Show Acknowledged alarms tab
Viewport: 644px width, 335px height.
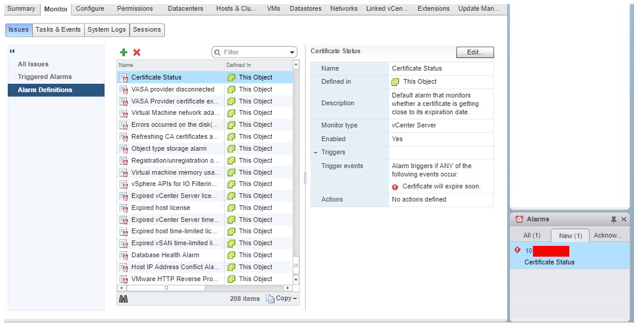click(x=608, y=236)
